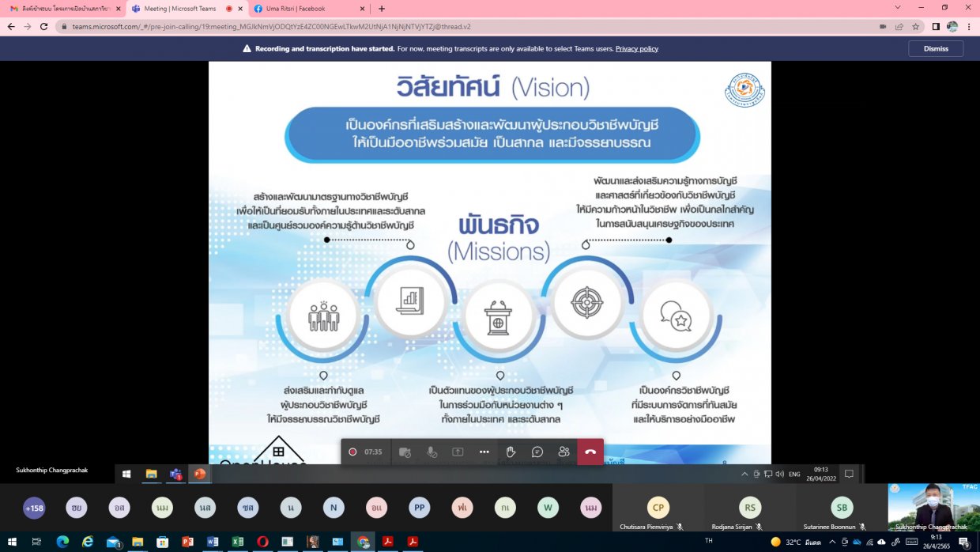Viewport: 980px width, 552px height.
Task: Open More actions ellipsis menu
Action: click(x=484, y=452)
